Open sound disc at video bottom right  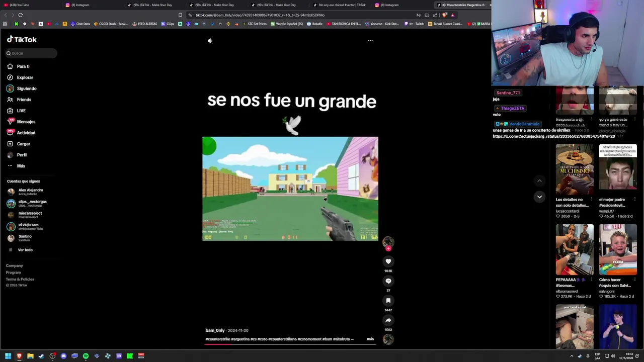388,339
